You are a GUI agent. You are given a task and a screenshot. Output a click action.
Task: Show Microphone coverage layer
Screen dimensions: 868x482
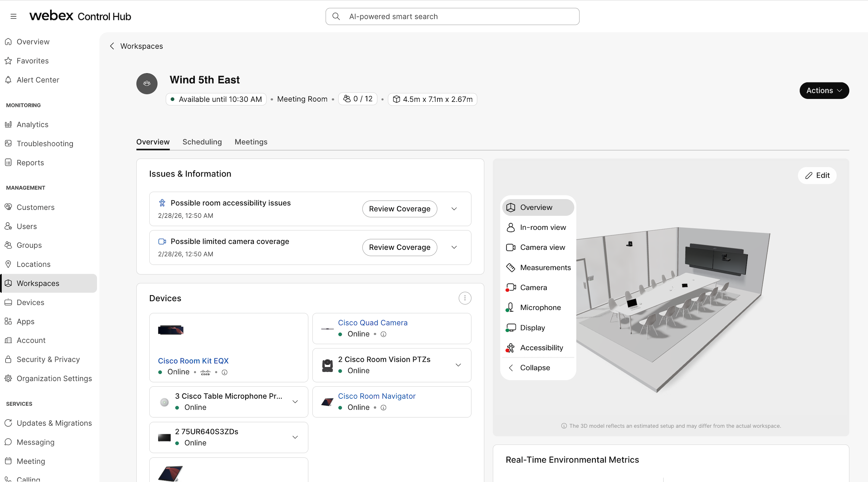538,307
